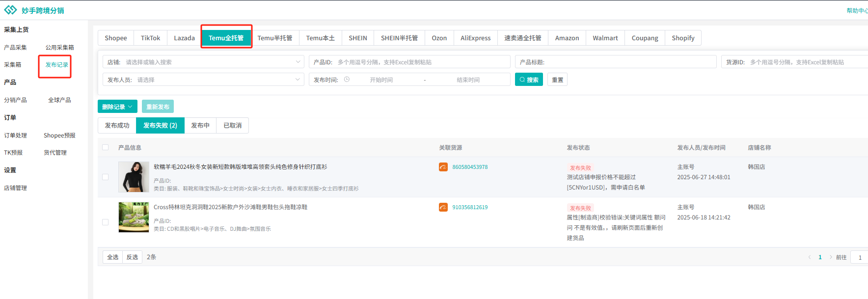
Task: Open the SHEIN tab
Action: pos(358,38)
